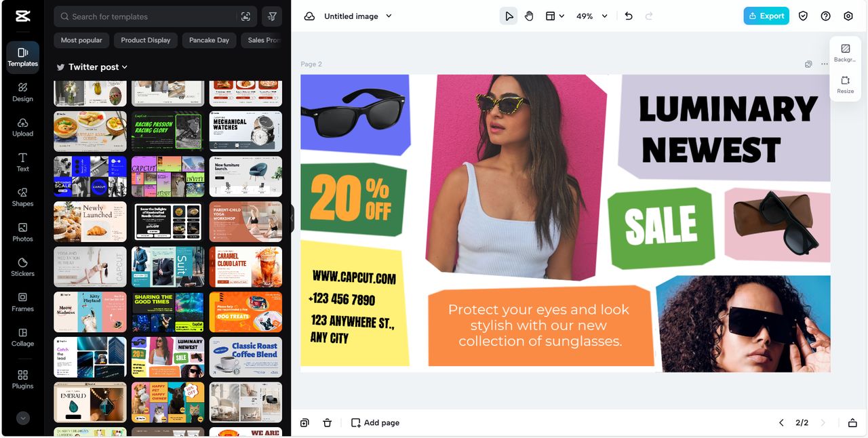The width and height of the screenshot is (868, 438).
Task: Open the Collage sidebar panel
Action: [x=22, y=337]
